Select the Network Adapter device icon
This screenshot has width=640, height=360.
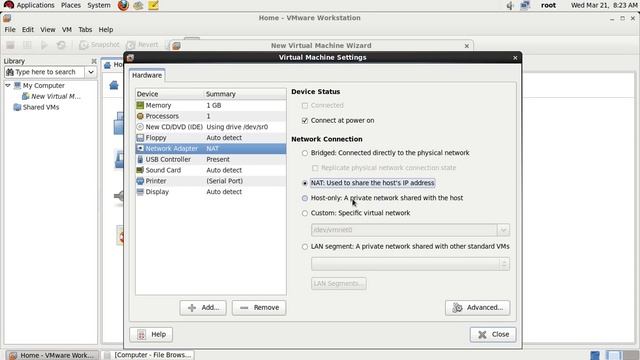click(x=140, y=149)
